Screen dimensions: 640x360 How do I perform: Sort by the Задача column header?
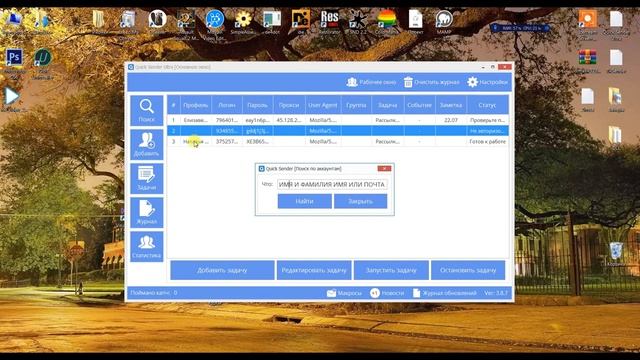pyautogui.click(x=387, y=105)
